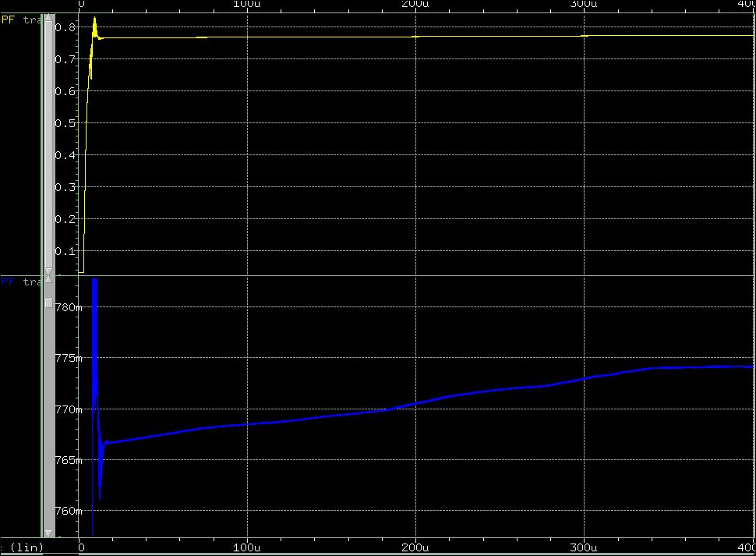Click the (lin) x-axis scale label
This screenshot has height=556, width=756.
(26, 547)
